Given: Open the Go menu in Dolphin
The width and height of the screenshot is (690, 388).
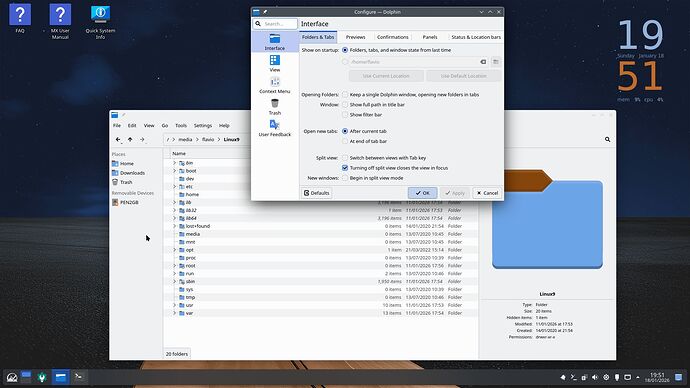Looking at the screenshot, I should pyautogui.click(x=165, y=125).
